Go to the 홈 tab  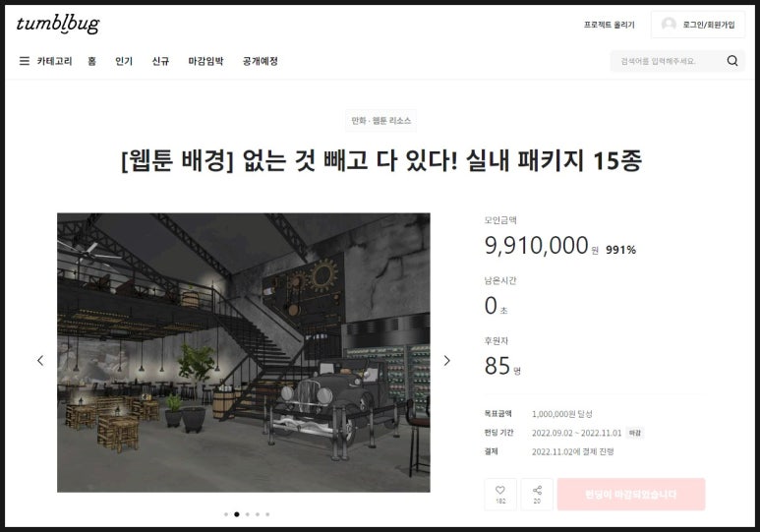point(92,61)
